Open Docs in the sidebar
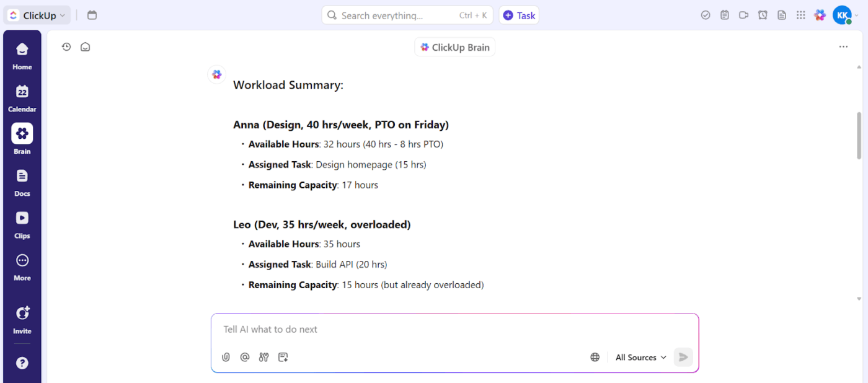The image size is (868, 383). tap(22, 182)
